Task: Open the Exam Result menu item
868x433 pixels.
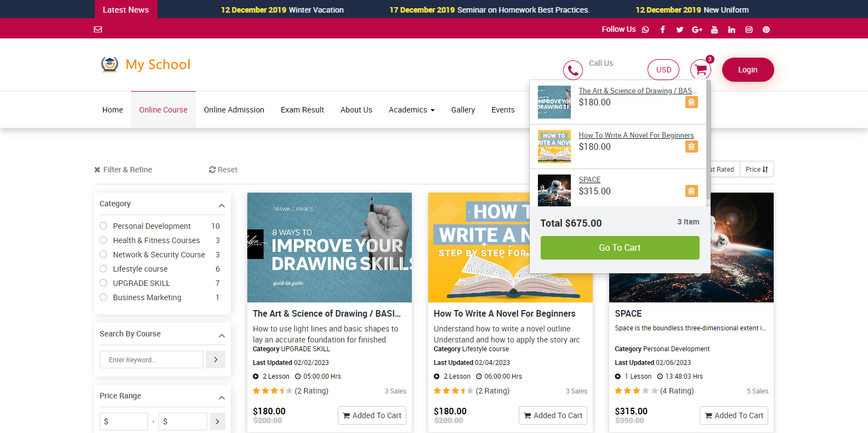Action: (302, 110)
